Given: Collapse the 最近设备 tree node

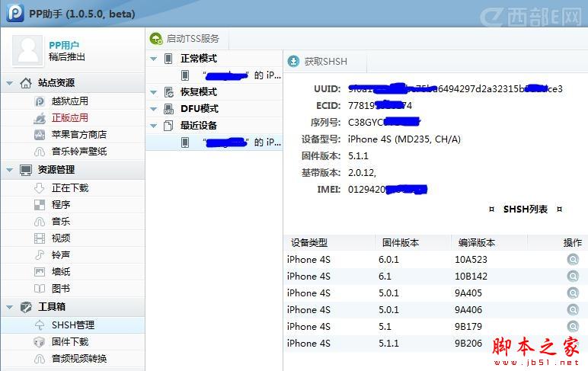Looking at the screenshot, I should 153,126.
